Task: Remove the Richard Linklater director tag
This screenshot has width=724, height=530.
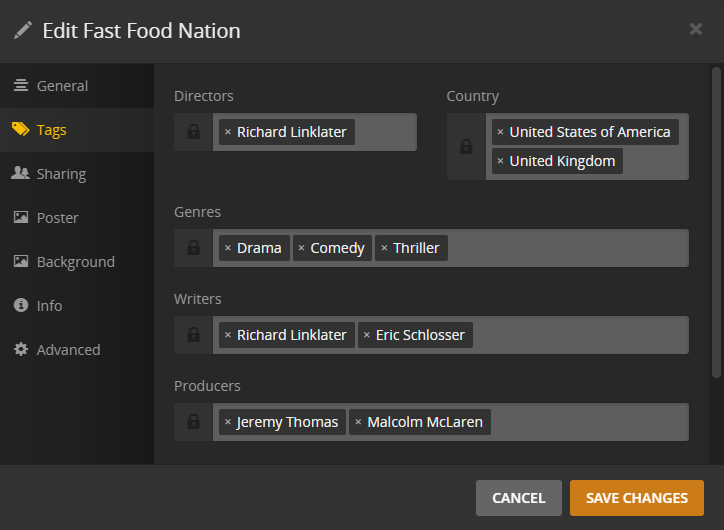Action: [228, 132]
